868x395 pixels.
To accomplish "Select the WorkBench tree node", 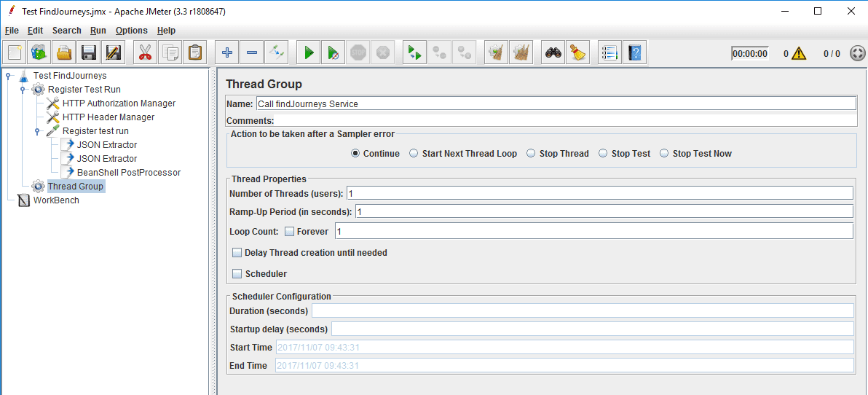I will 56,200.
